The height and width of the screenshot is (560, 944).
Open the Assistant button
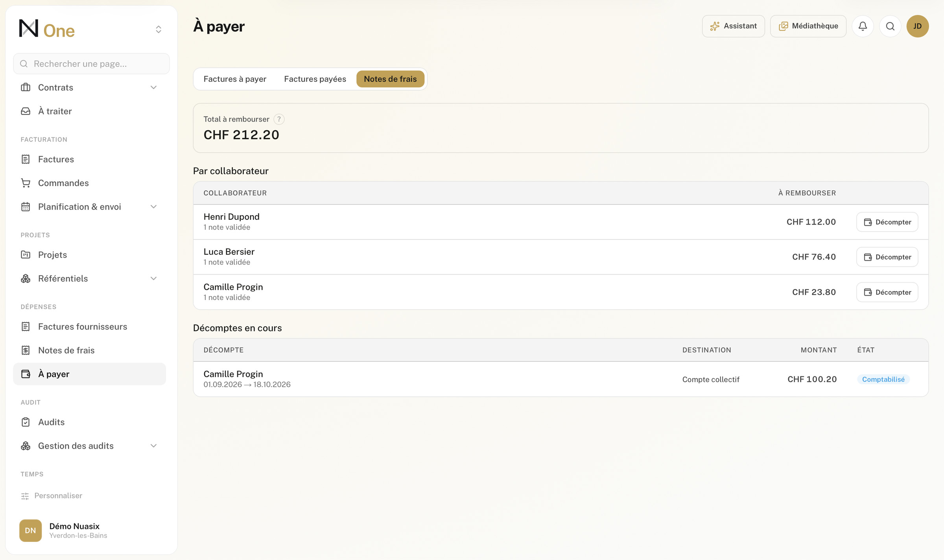tap(734, 26)
